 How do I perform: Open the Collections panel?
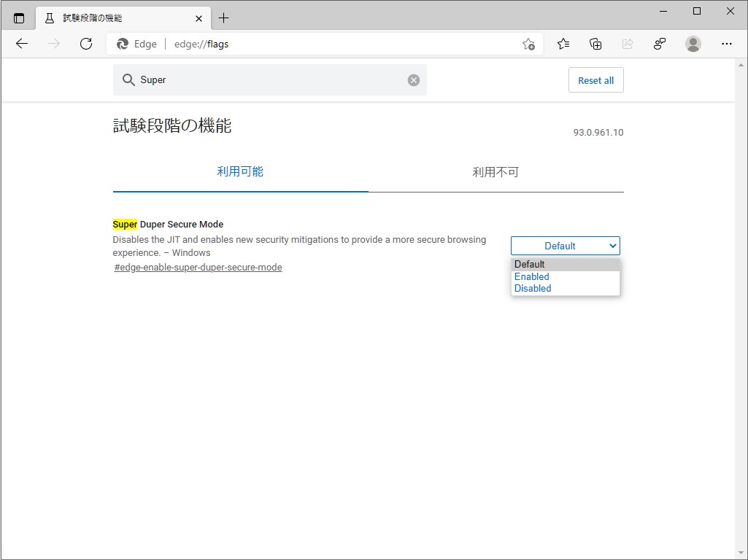(595, 44)
